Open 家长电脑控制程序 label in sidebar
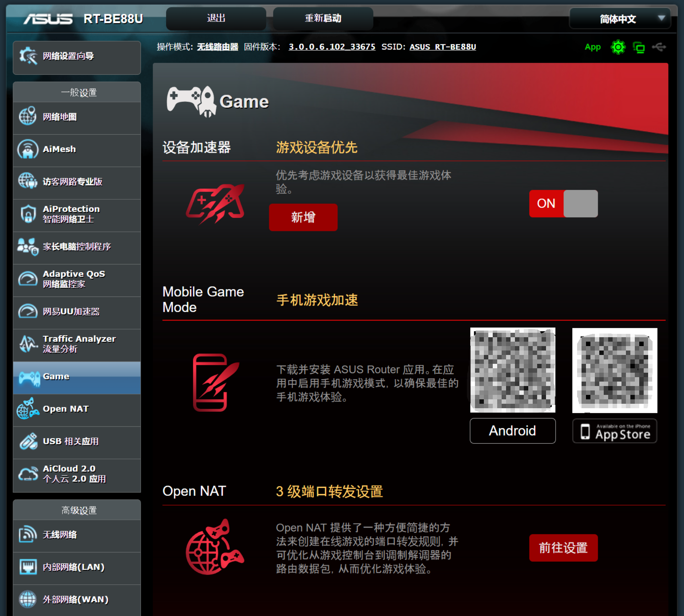This screenshot has width=684, height=616. (x=77, y=247)
